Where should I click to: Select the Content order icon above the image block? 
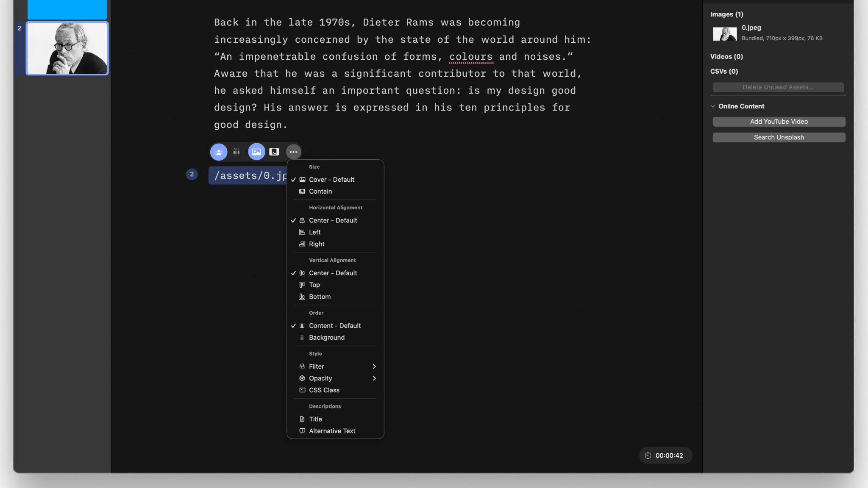(x=218, y=151)
